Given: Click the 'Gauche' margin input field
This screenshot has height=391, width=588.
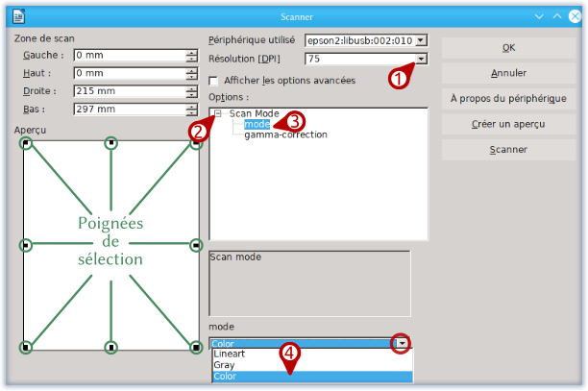Looking at the screenshot, I should point(128,56).
